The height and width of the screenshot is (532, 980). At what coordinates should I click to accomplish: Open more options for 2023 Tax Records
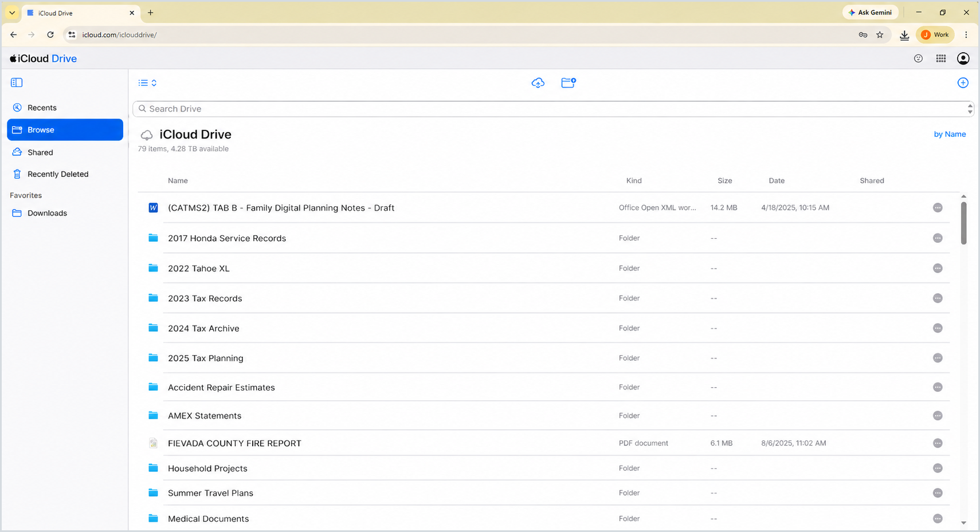[938, 298]
